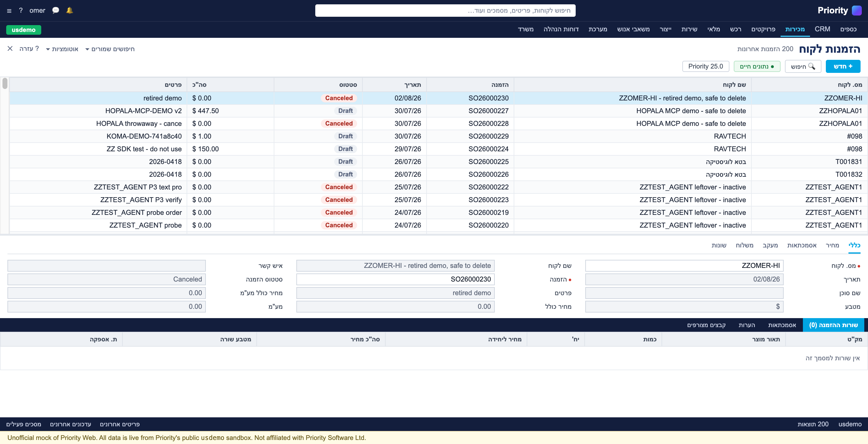Switch to the שונות tab
868x444 pixels.
[719, 245]
